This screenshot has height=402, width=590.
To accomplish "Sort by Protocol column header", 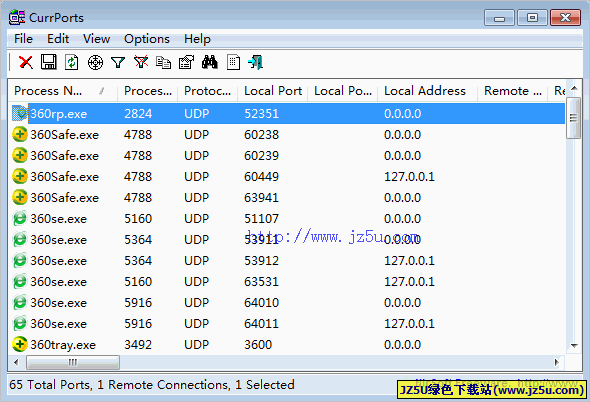I will coord(208,91).
